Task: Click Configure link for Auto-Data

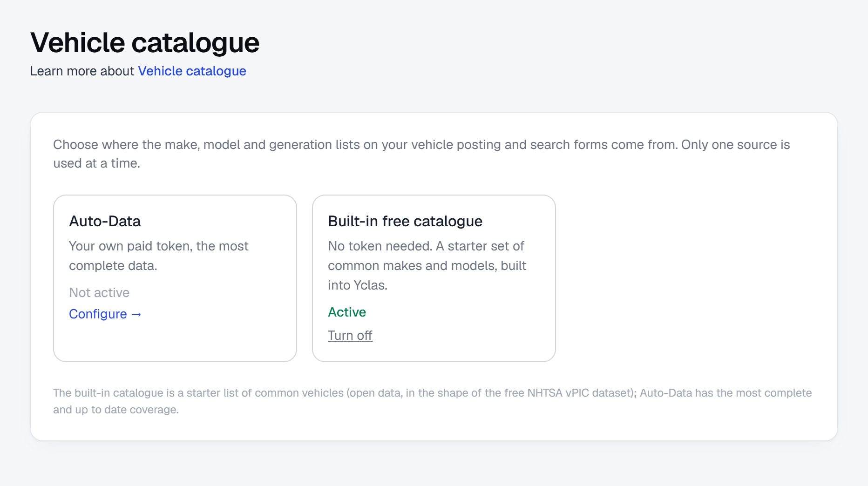Action: tap(105, 314)
